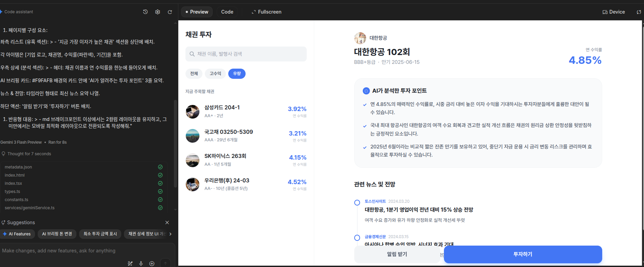Select the 'AI 브리핑 톤 변경' suggestion chip
Screen dimensions: 644x267
click(x=57, y=234)
